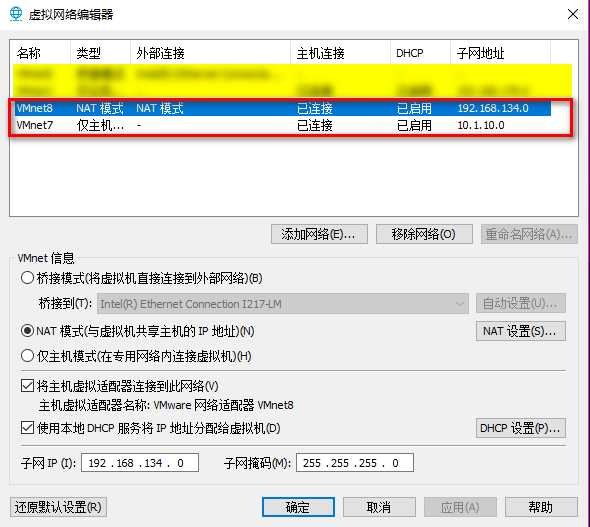Click subnet address 192.168.134.0 cell
590x527 pixels.
[x=493, y=108]
